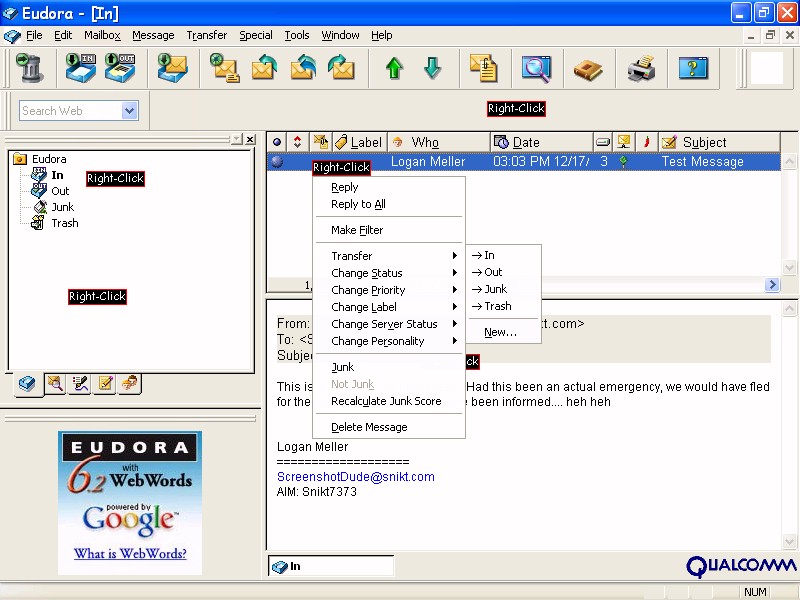Click the Check Mail toolbar icon
Screen dimensions: 800x600
pos(172,68)
